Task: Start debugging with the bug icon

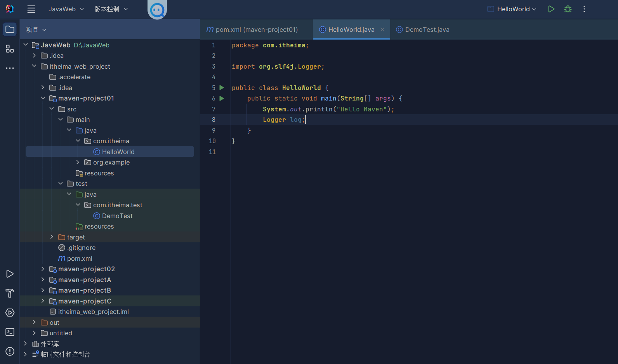Action: click(568, 9)
